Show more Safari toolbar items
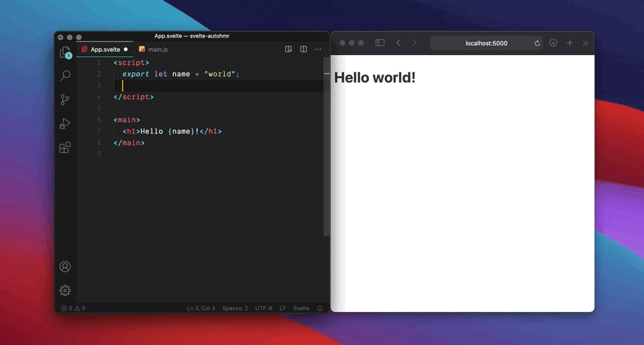The height and width of the screenshot is (345, 644). (x=585, y=43)
